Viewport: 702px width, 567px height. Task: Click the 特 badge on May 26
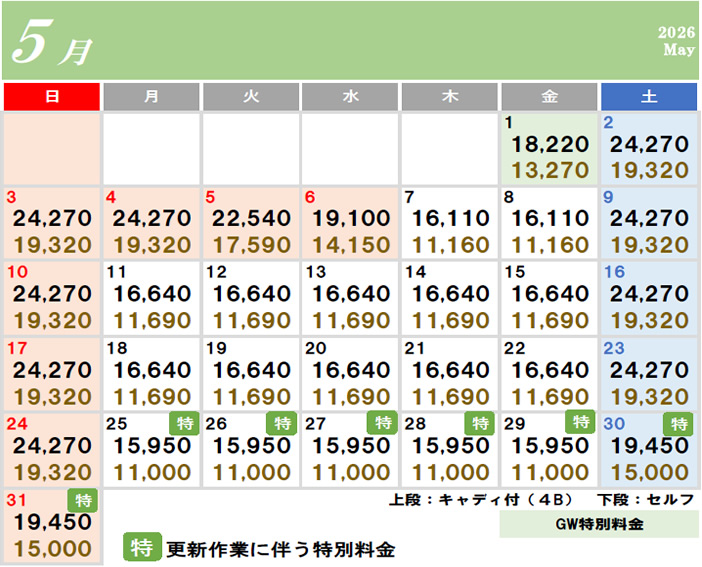click(281, 423)
